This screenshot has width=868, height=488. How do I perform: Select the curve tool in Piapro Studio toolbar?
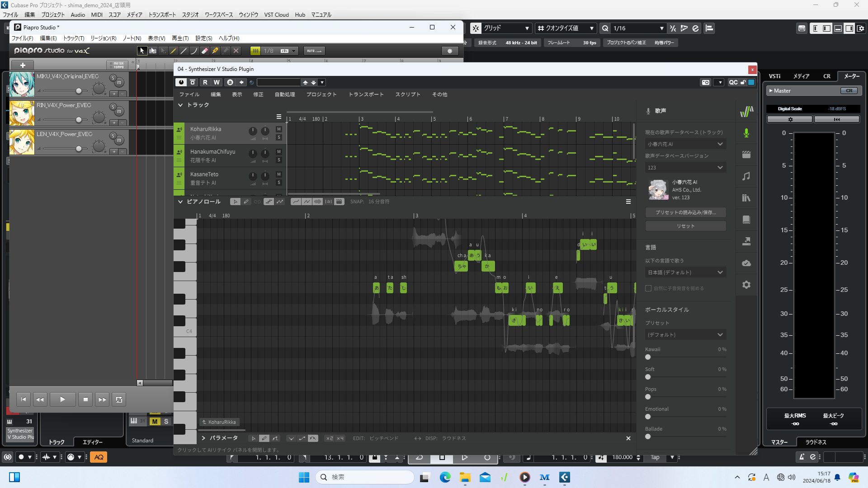[x=194, y=51]
